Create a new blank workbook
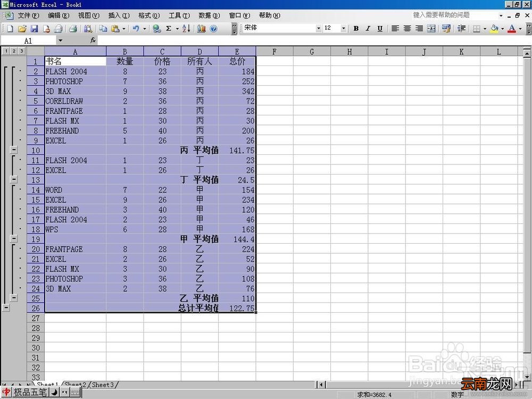The width and height of the screenshot is (532, 399). 10,29
